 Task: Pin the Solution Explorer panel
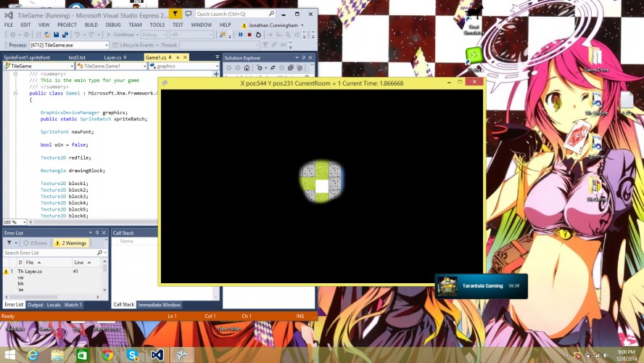304,58
